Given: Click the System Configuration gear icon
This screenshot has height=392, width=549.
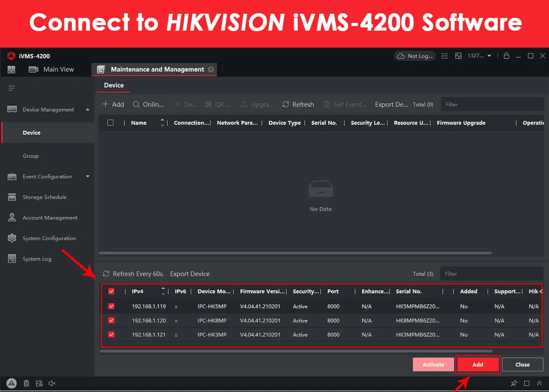Looking at the screenshot, I should pyautogui.click(x=12, y=238).
